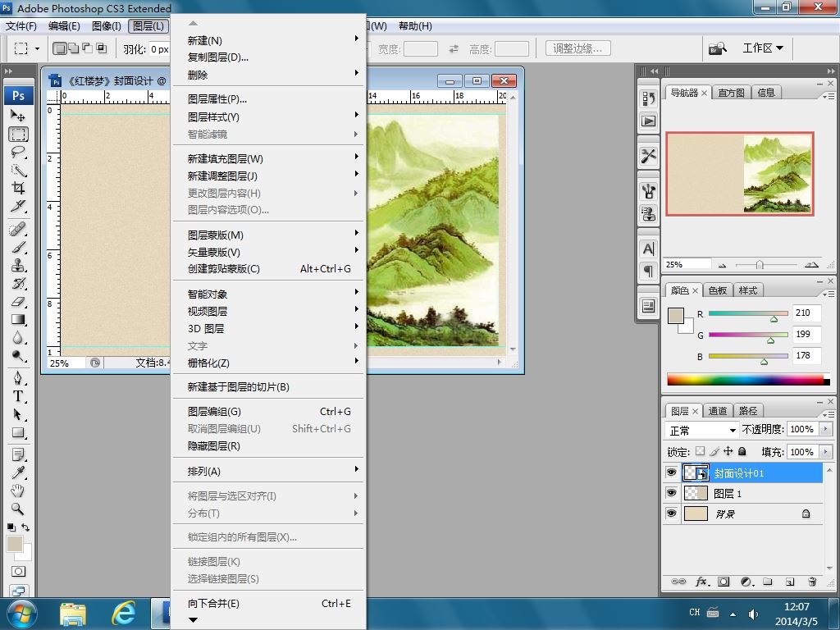The height and width of the screenshot is (630, 840).
Task: Select the Slice tool
Action: 18,206
